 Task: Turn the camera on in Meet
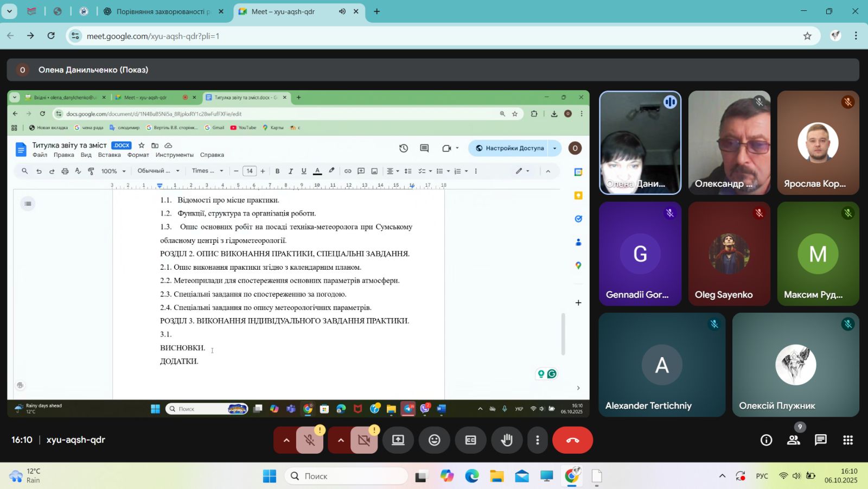[x=364, y=440]
